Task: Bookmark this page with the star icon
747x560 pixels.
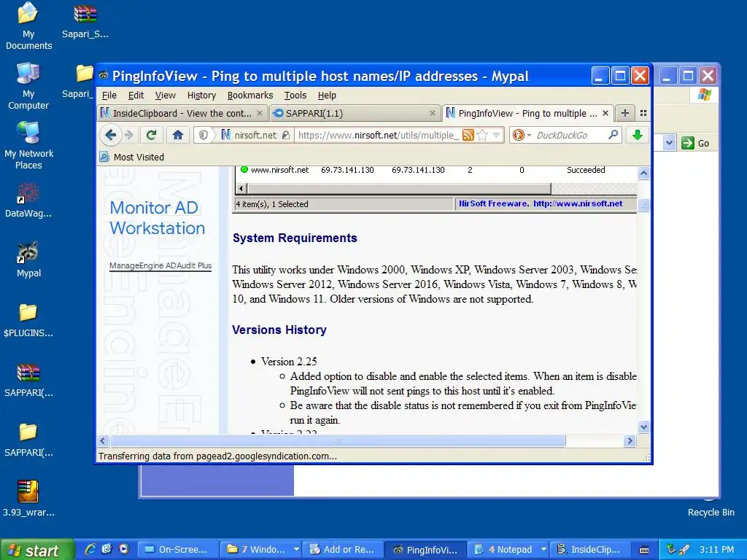Action: pyautogui.click(x=482, y=135)
